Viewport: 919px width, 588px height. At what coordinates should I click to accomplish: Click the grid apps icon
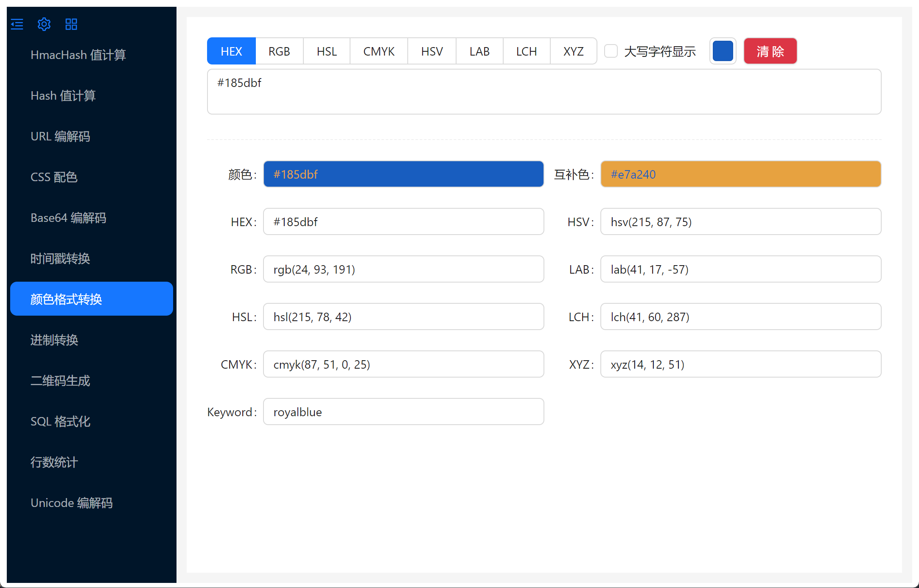(71, 24)
